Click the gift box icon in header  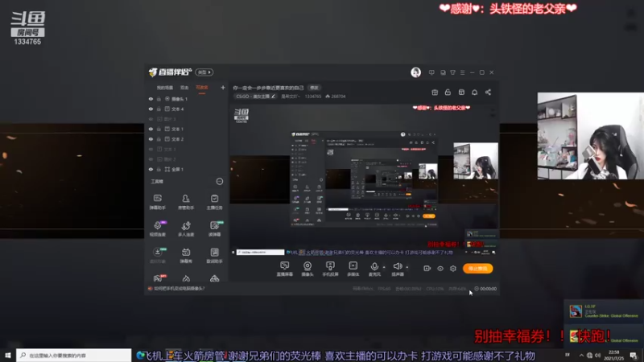click(x=435, y=93)
